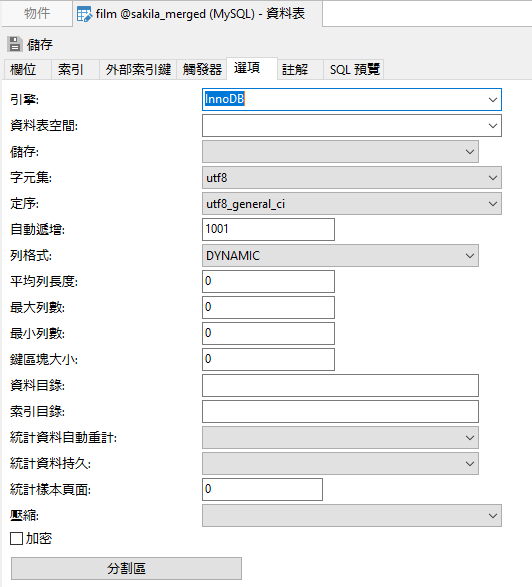The height and width of the screenshot is (587, 532).
Task: Switch to 外部索引鍵 tab
Action: coord(138,69)
